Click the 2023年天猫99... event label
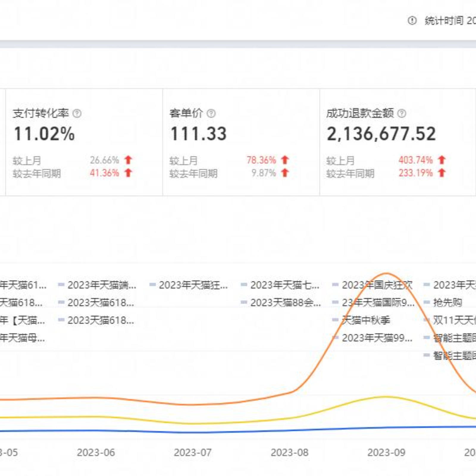 pos(377,338)
